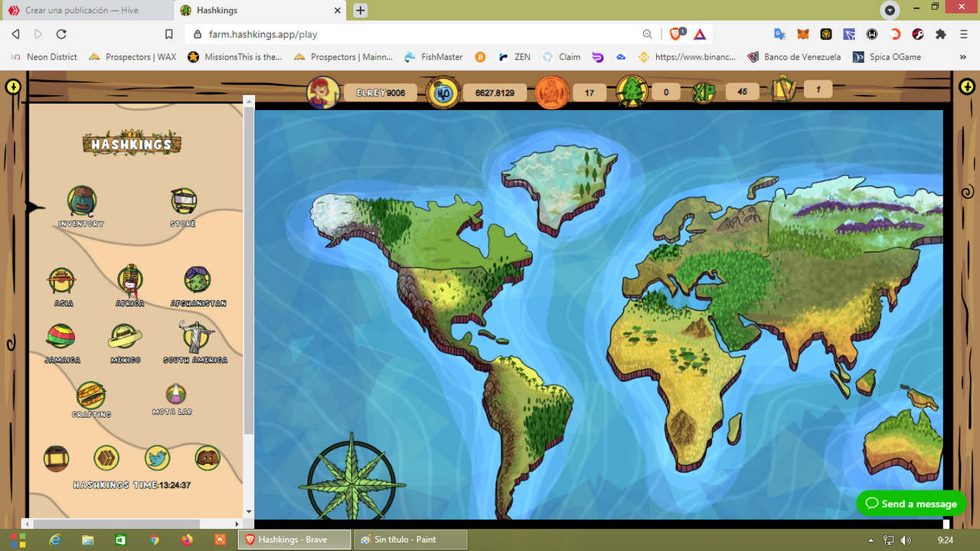This screenshot has width=980, height=551.
Task: Select the Afghanistan region icon
Action: pos(198,280)
